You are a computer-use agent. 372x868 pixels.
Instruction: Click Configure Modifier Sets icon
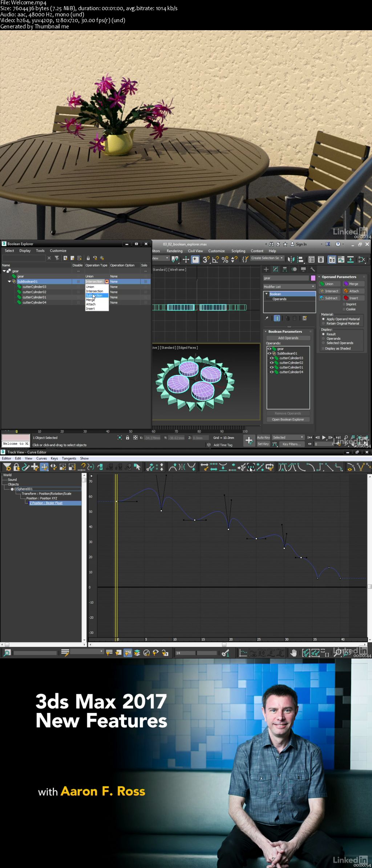click(305, 318)
